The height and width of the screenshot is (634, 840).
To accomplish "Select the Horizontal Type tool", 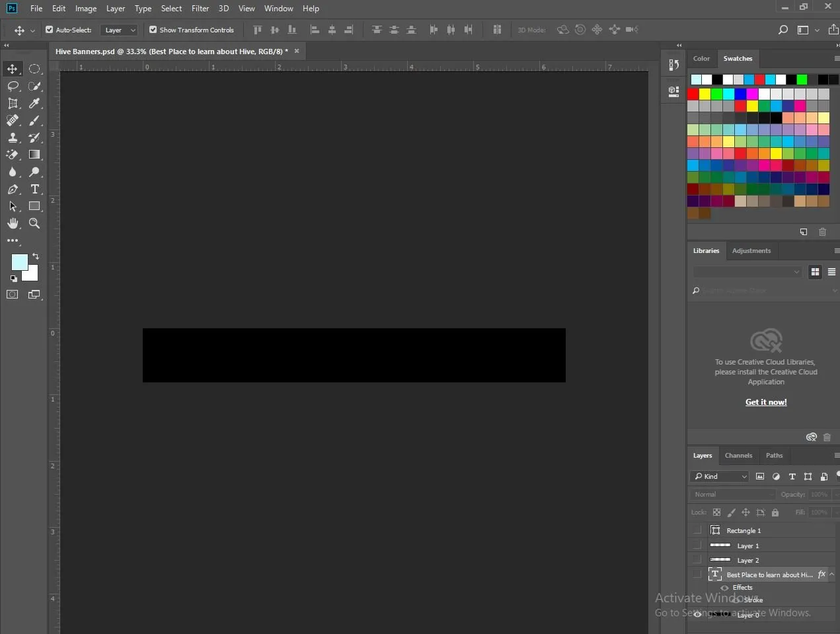I will (x=34, y=190).
